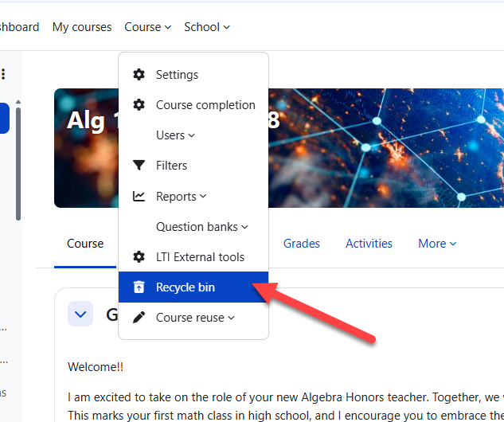
Task: Click the LTI External tools gear icon
Action: 139,257
